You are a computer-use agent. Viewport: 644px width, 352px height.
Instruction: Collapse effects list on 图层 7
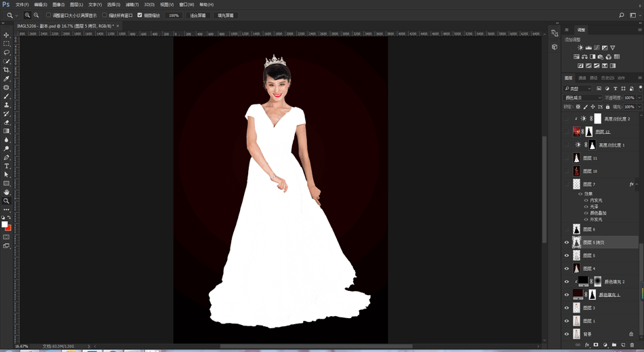(637, 184)
